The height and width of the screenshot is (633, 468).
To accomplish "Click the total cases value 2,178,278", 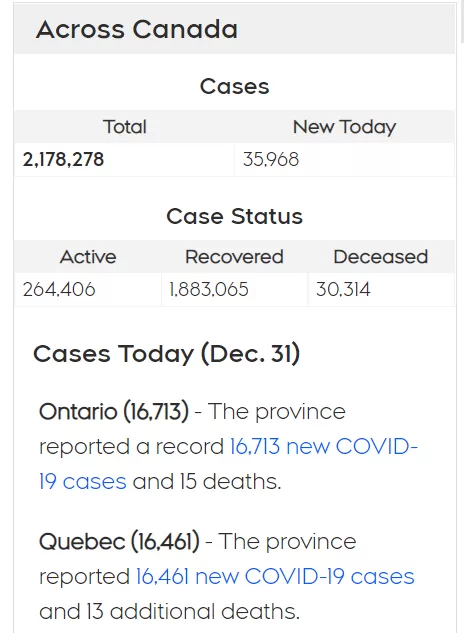I will 63,159.
